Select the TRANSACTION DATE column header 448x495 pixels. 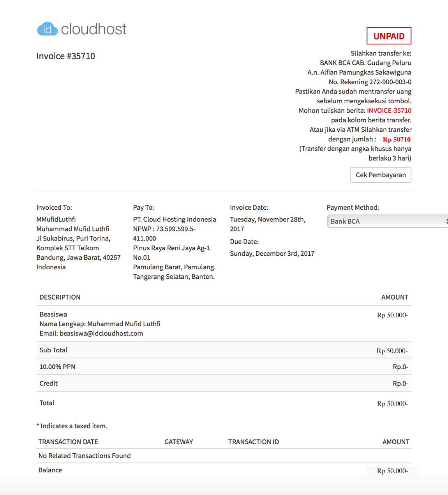point(68,442)
